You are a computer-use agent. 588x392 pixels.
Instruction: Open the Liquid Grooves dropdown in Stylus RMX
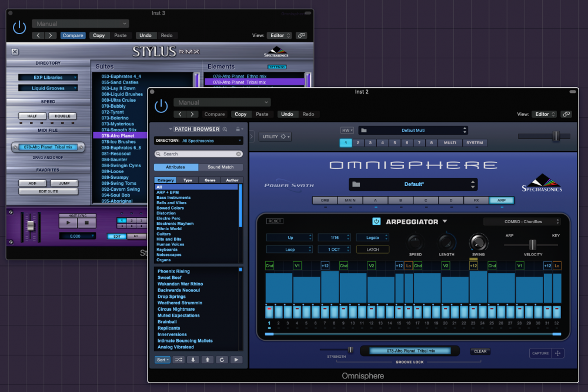pos(48,88)
